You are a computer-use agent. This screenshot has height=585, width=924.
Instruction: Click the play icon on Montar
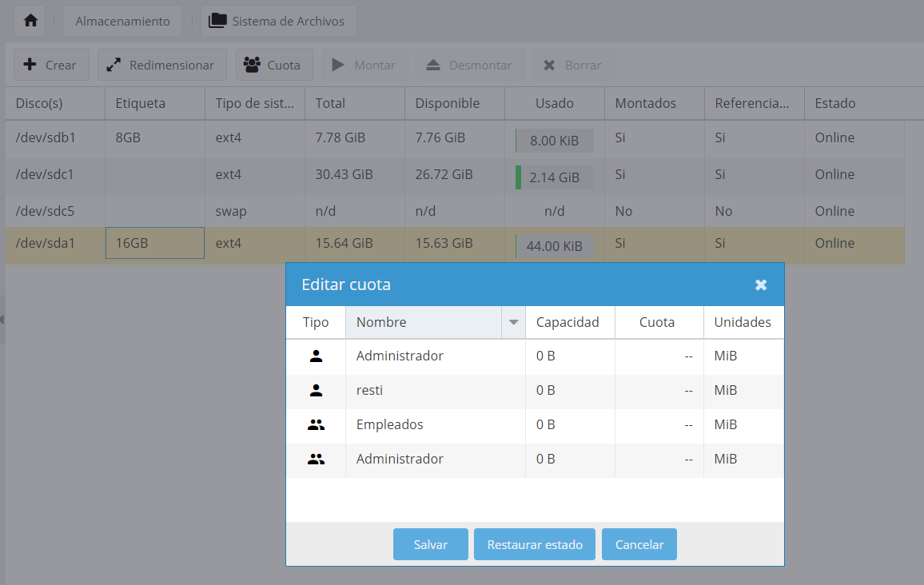coord(338,65)
